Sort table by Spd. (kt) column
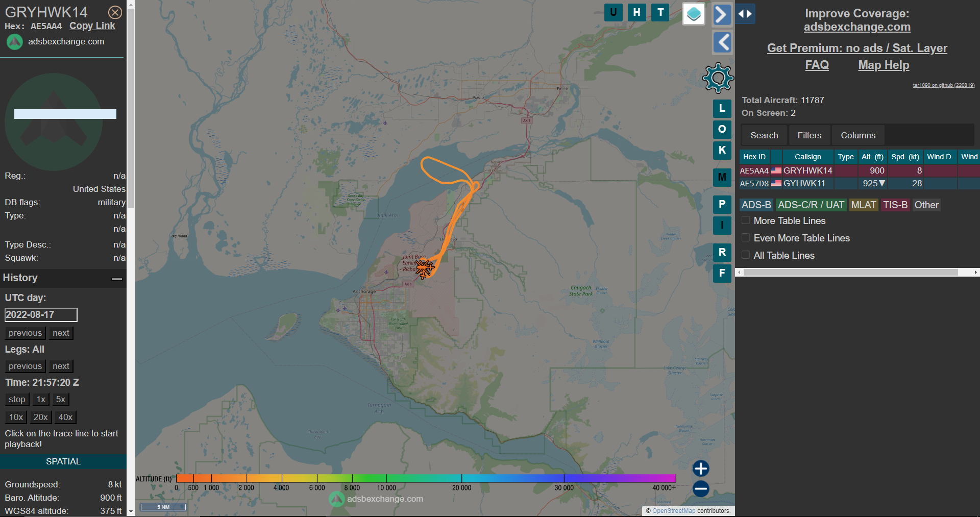This screenshot has width=980, height=517. click(905, 157)
